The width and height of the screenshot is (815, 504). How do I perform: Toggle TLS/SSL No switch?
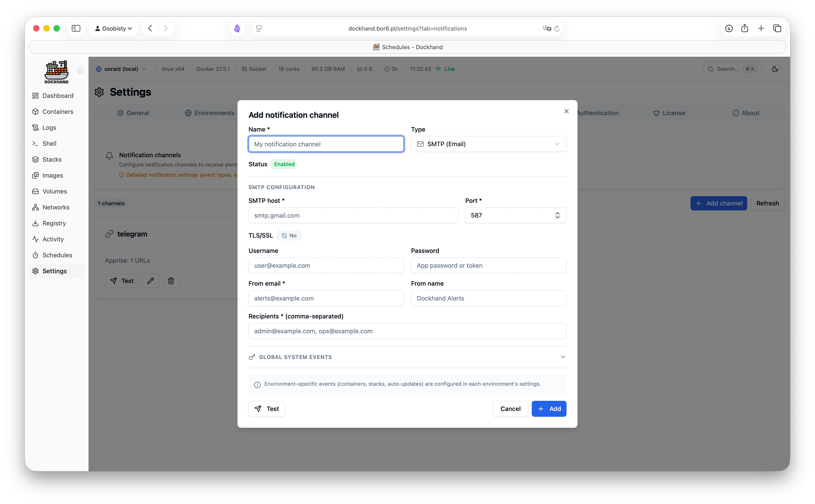click(289, 235)
